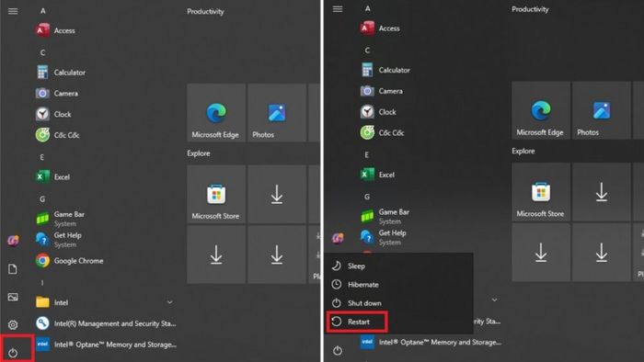
Task: Open Cốc Cốc browser in the right app list
Action: 383,133
